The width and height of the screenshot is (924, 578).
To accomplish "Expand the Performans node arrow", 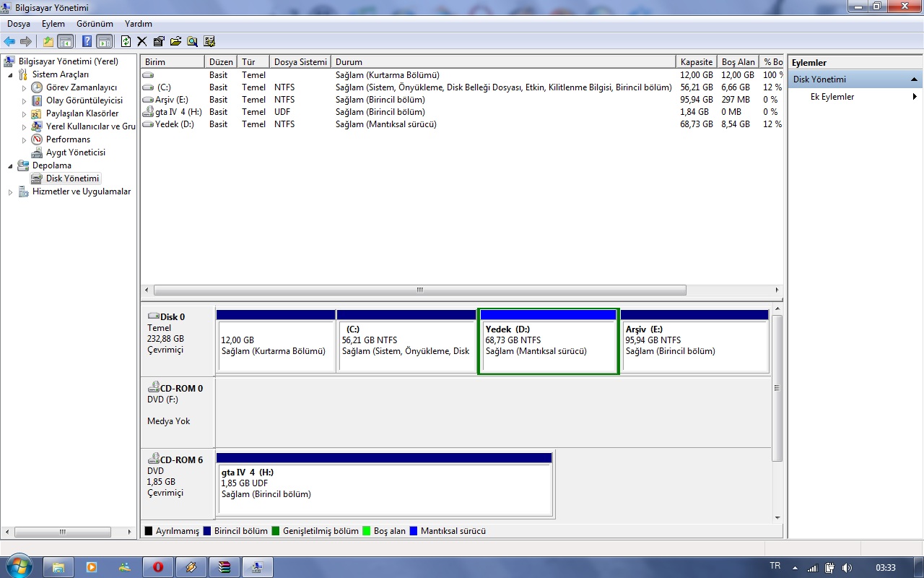I will coord(24,139).
